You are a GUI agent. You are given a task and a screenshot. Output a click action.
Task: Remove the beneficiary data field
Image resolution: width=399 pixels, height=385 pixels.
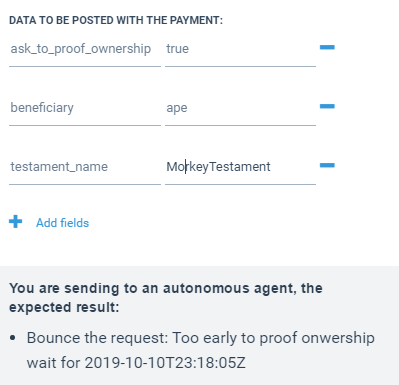point(327,106)
